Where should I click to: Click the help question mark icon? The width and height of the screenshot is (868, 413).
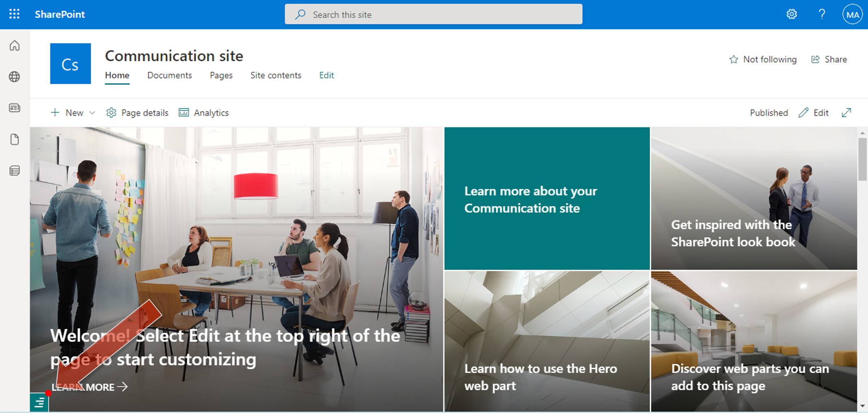coord(822,14)
